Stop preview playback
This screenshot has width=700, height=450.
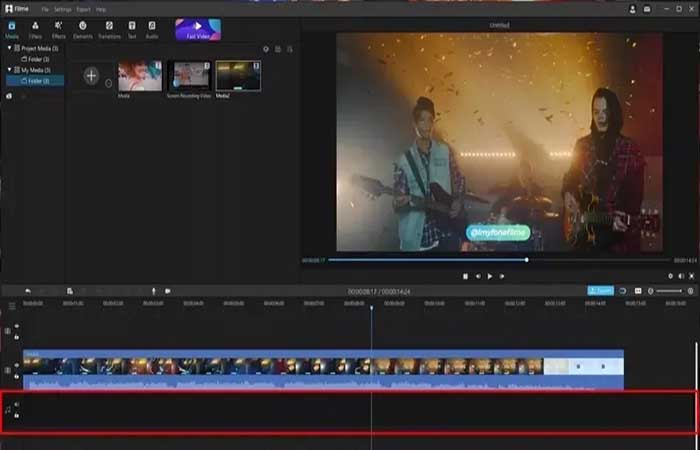pyautogui.click(x=465, y=276)
